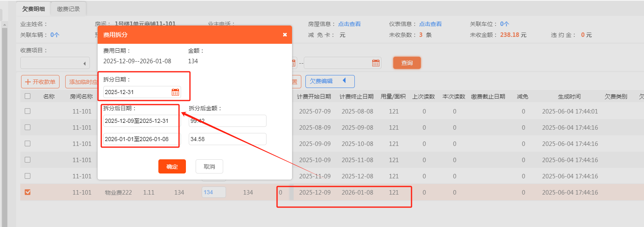
Task: Toggle the select-all checkbox in table header
Action: pyautogui.click(x=28, y=96)
